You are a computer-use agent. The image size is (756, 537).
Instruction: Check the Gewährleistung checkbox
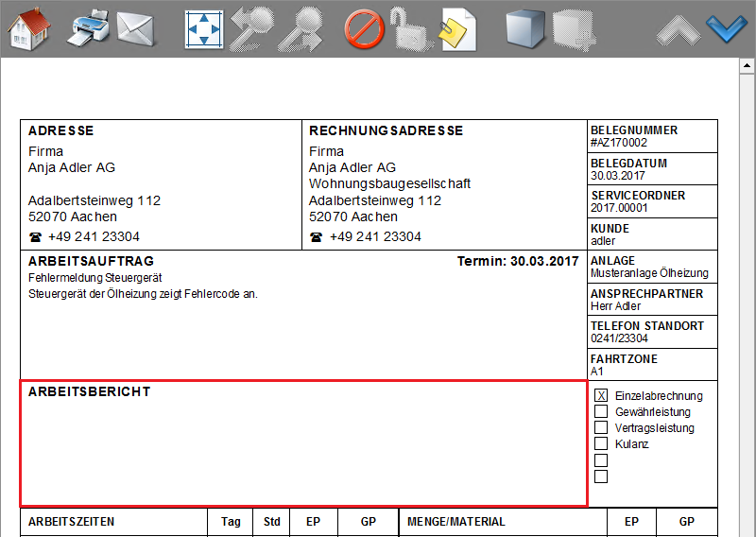point(601,412)
